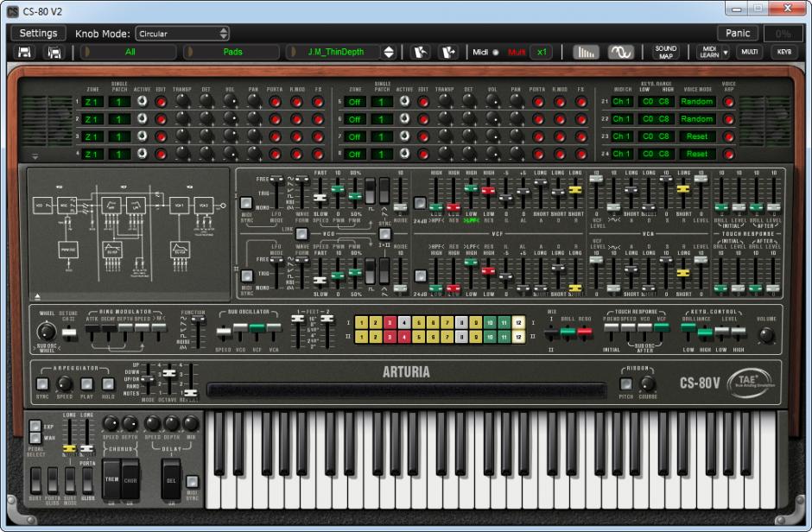Toggle the Edit LED for voice 1
Screen dimensions: 812x532
click(x=161, y=102)
